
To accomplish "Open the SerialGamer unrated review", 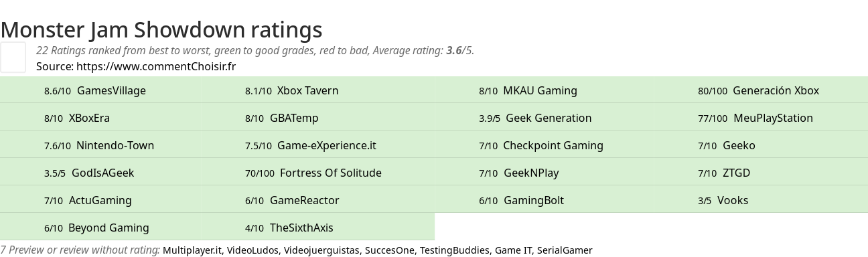I will [565, 250].
